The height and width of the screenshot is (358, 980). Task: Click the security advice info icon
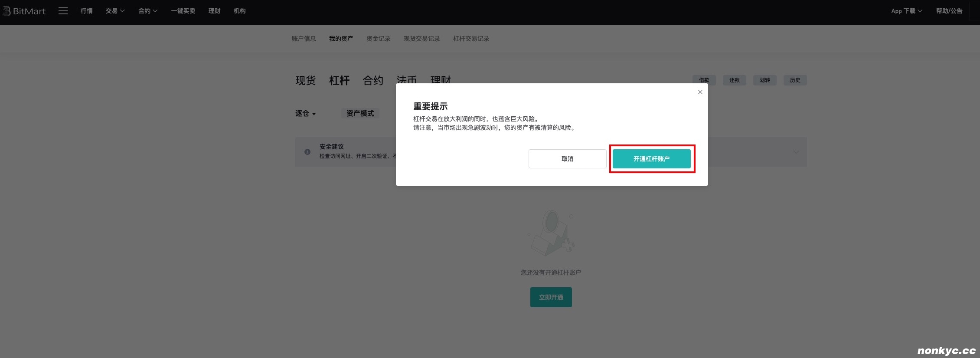pyautogui.click(x=307, y=152)
